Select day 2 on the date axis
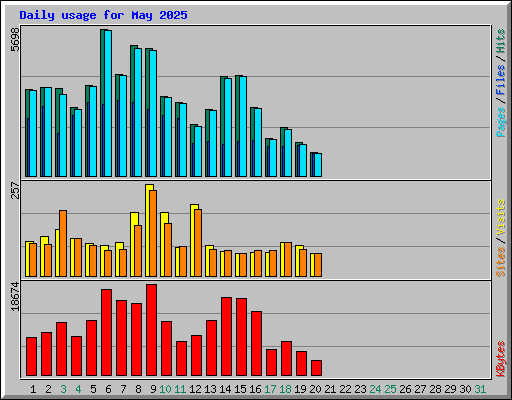512x400 pixels. pyautogui.click(x=48, y=389)
